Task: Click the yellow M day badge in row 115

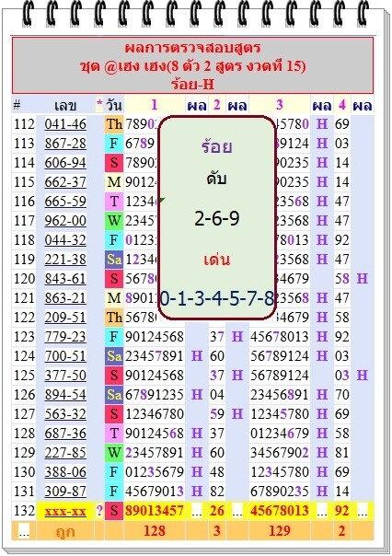Action: pyautogui.click(x=114, y=182)
